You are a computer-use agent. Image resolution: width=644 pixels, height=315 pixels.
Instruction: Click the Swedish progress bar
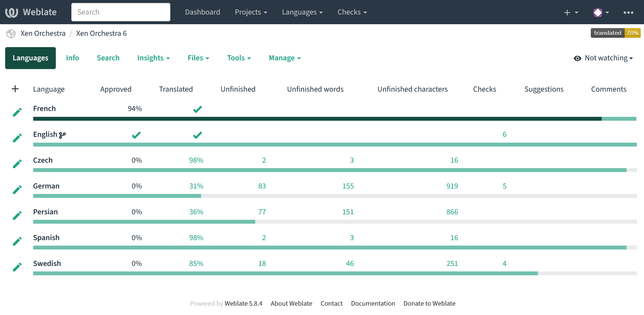point(335,273)
